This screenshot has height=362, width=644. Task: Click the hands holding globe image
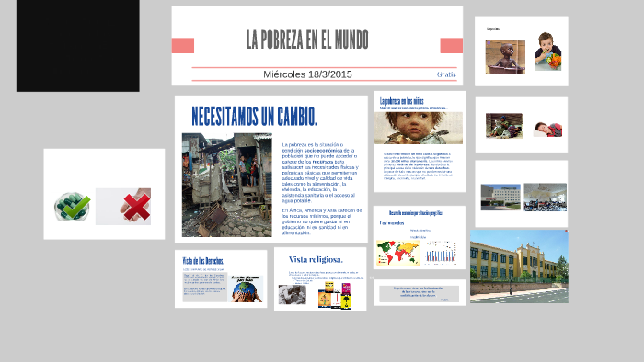[x=247, y=288]
